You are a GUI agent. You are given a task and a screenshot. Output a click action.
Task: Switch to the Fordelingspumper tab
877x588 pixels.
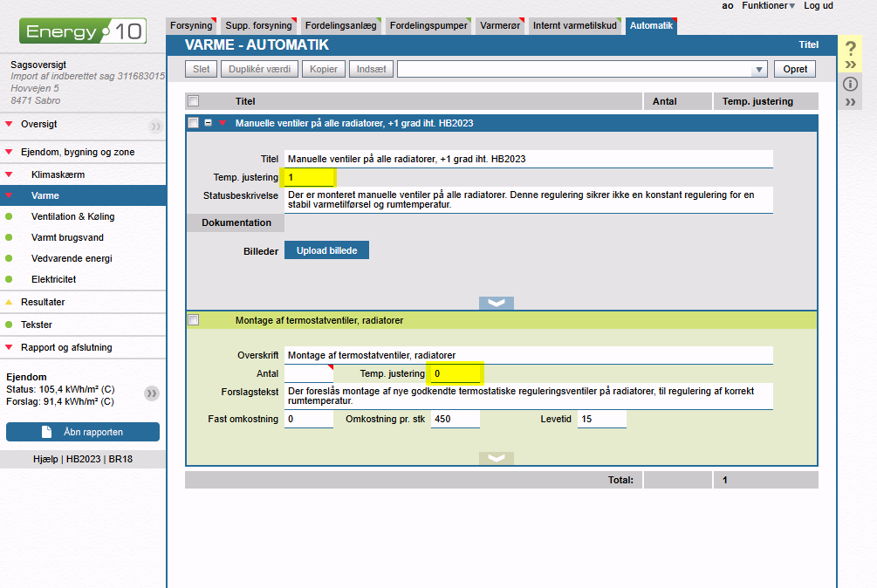(428, 26)
